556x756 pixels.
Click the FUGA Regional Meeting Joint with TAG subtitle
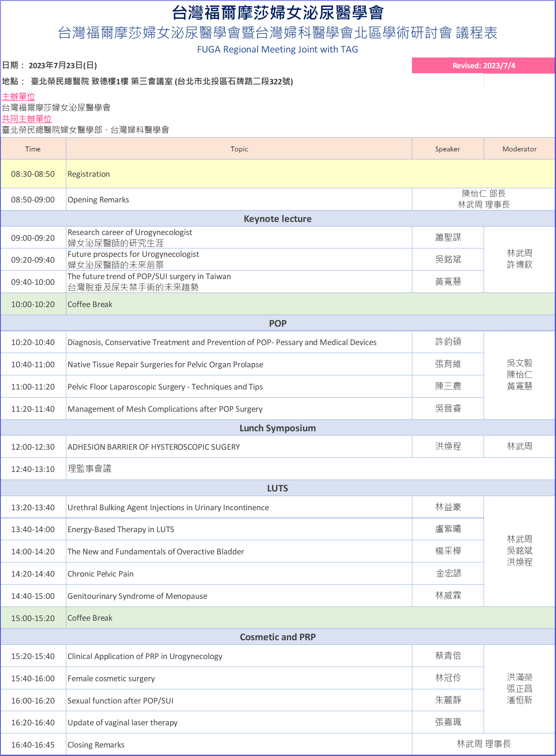(x=277, y=49)
